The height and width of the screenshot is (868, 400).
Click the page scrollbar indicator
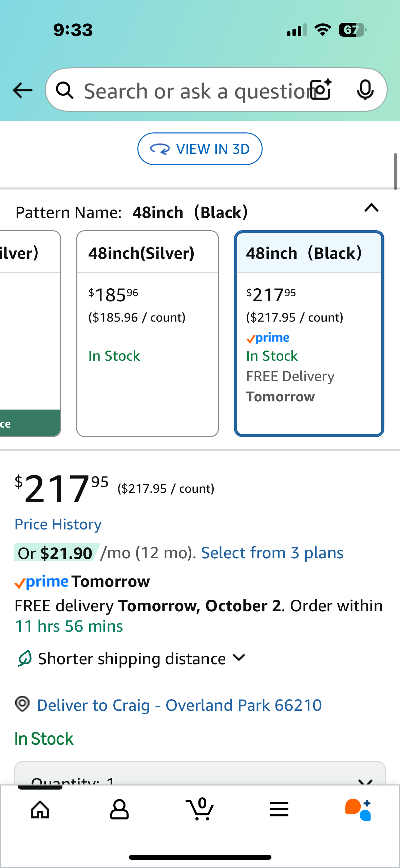pyautogui.click(x=395, y=171)
